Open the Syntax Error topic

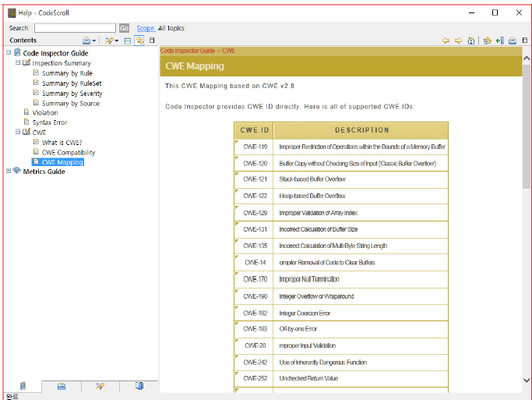pos(50,122)
